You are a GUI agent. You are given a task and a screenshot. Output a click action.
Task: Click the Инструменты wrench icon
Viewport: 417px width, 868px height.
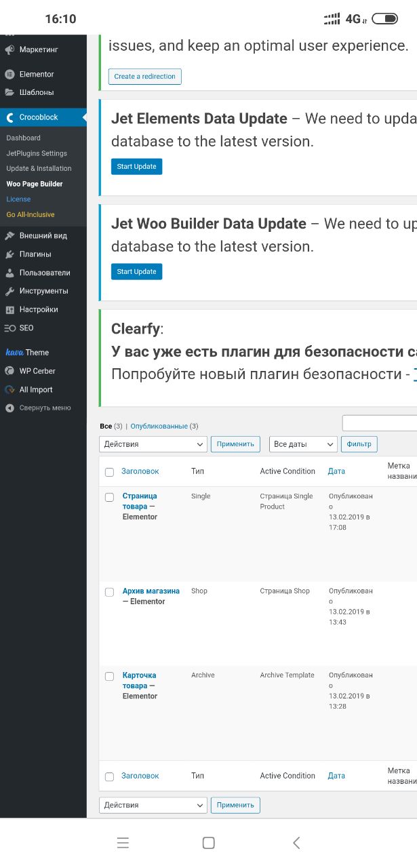click(x=9, y=291)
